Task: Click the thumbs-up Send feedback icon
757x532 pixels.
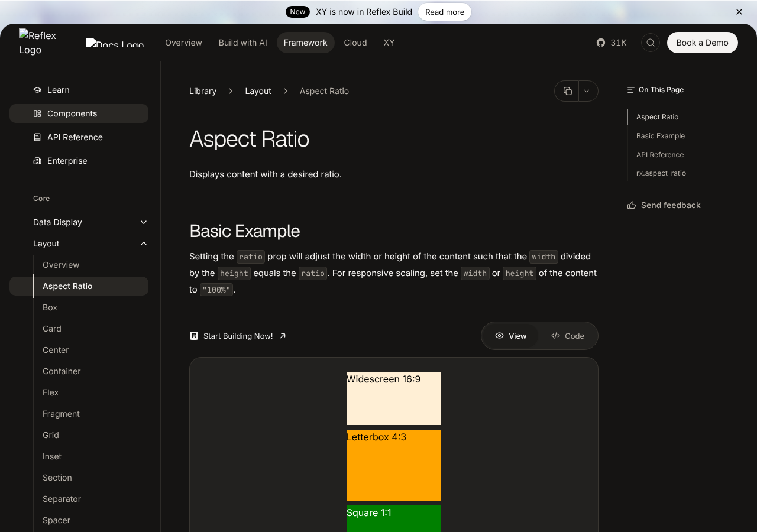Action: click(x=632, y=205)
